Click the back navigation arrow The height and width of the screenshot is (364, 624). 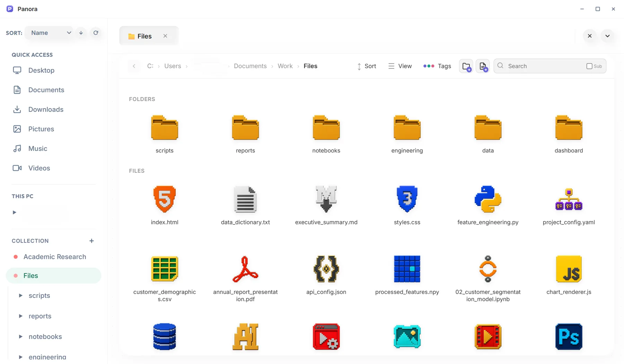click(x=134, y=66)
